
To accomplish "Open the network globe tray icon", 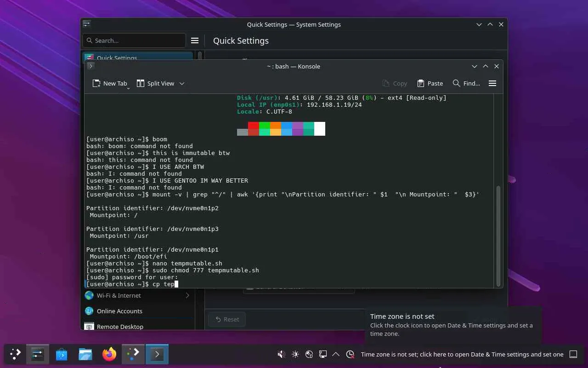I will (309, 354).
